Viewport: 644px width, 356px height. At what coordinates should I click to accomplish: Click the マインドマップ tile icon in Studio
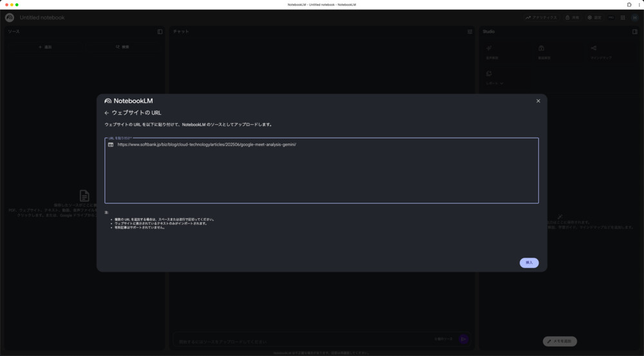594,48
